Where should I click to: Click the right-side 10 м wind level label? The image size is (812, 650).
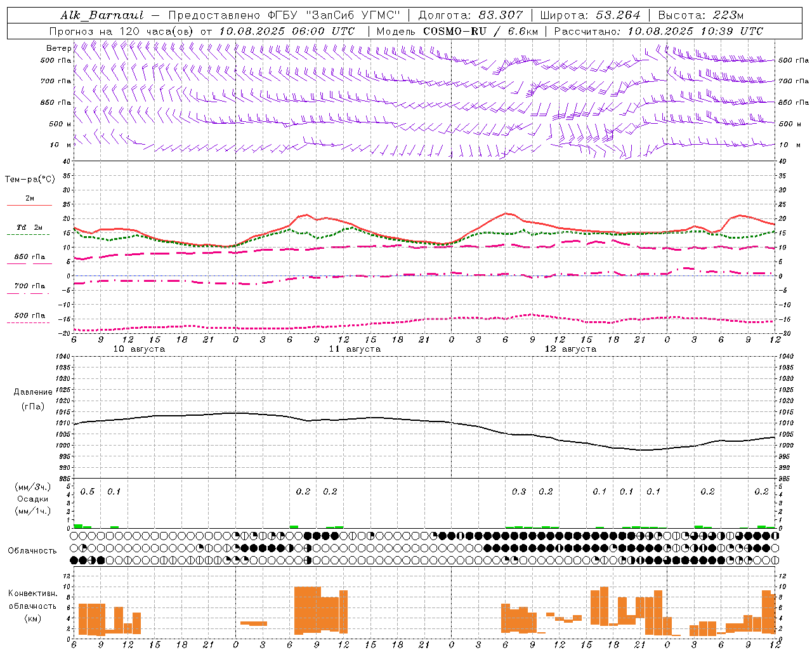[791, 145]
